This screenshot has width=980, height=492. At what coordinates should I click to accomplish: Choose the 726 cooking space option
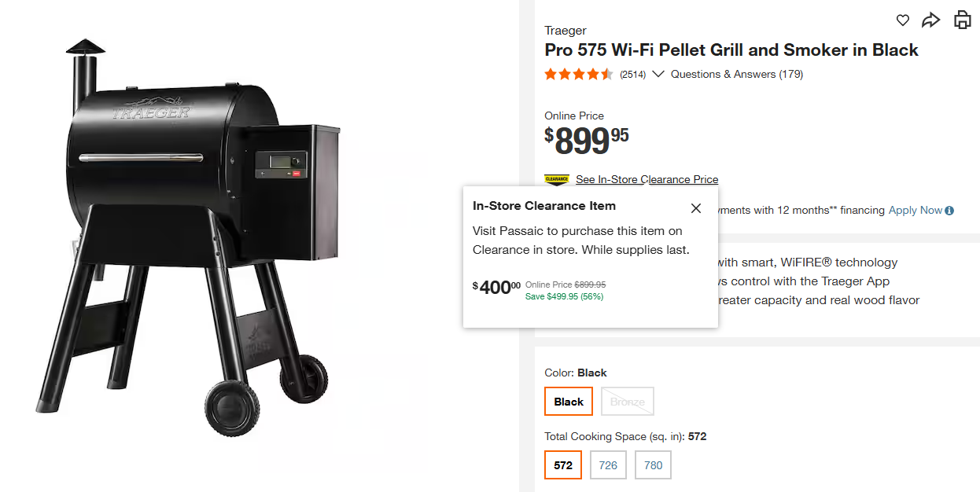click(608, 464)
